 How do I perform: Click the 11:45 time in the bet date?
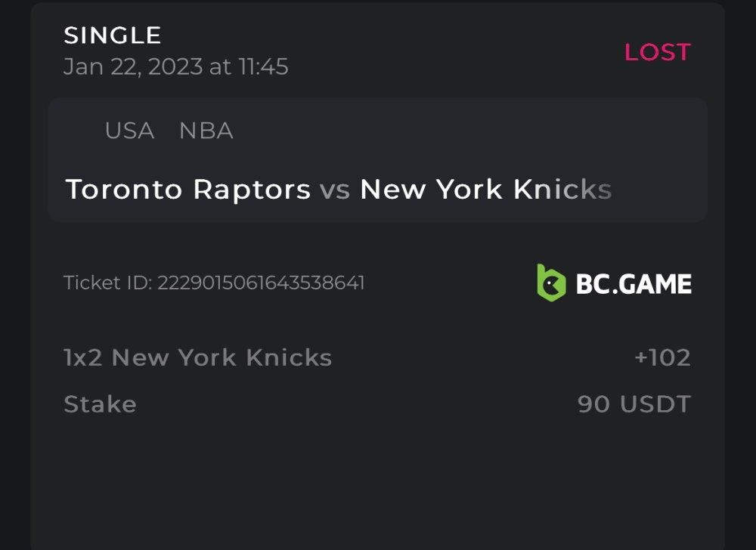(263, 66)
